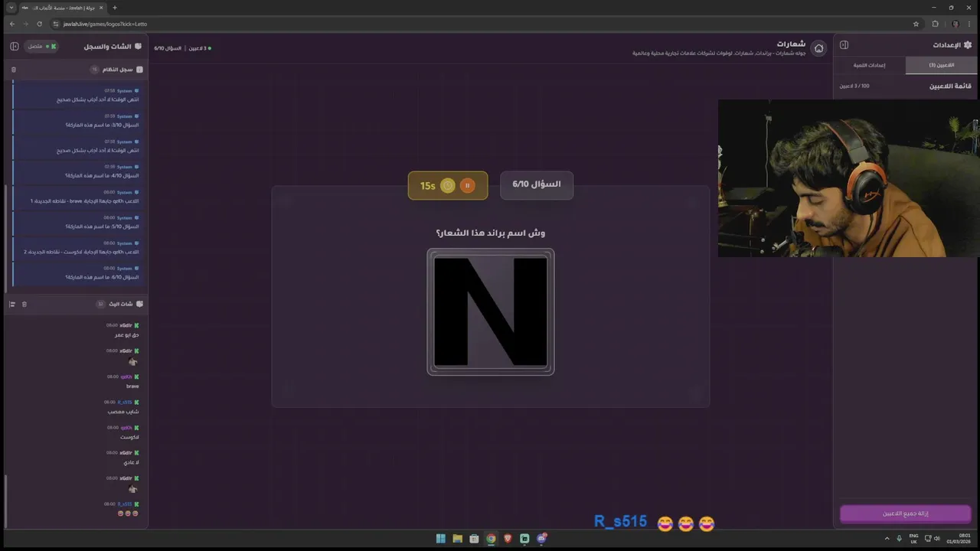Click the taskbar microphone icon
The height and width of the screenshot is (551, 980).
tap(899, 538)
